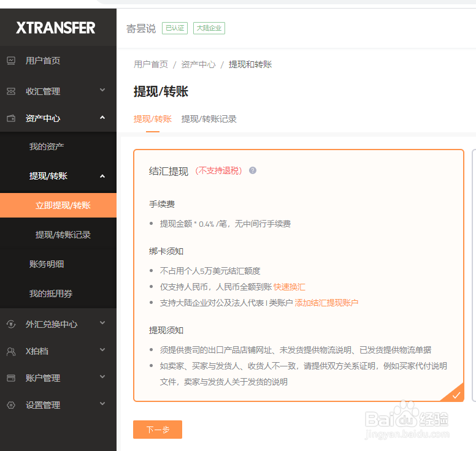This screenshot has width=476, height=451.
Task: Click the 设置管理 gear icon
Action: click(11, 405)
